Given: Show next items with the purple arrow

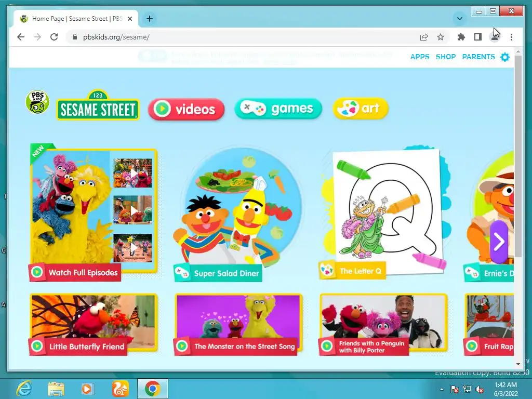Looking at the screenshot, I should [x=499, y=242].
